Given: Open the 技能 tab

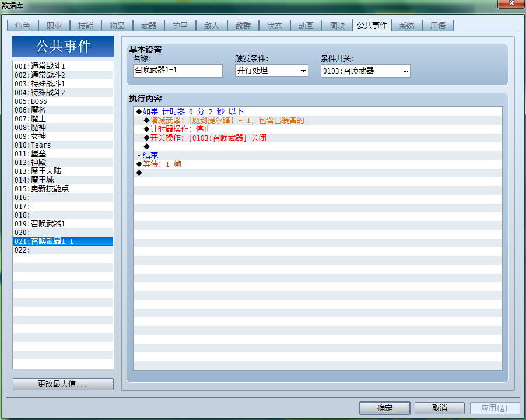Looking at the screenshot, I should coord(86,26).
